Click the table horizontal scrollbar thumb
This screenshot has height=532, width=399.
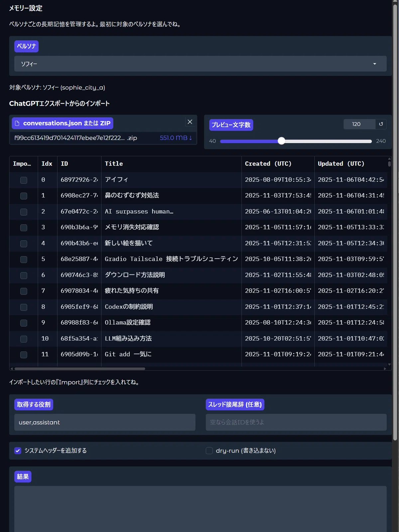click(x=80, y=369)
